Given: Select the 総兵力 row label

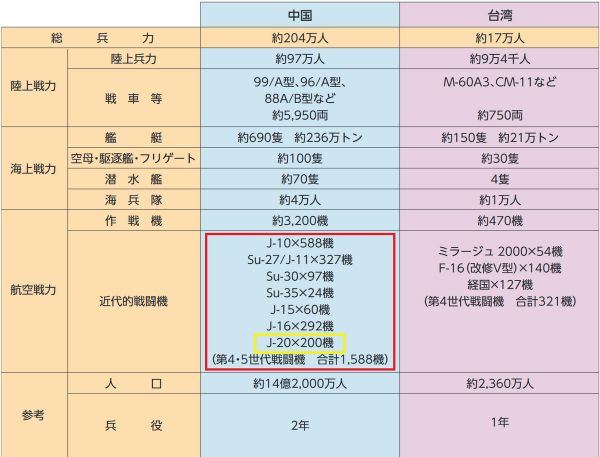Looking at the screenshot, I should 99,38.
